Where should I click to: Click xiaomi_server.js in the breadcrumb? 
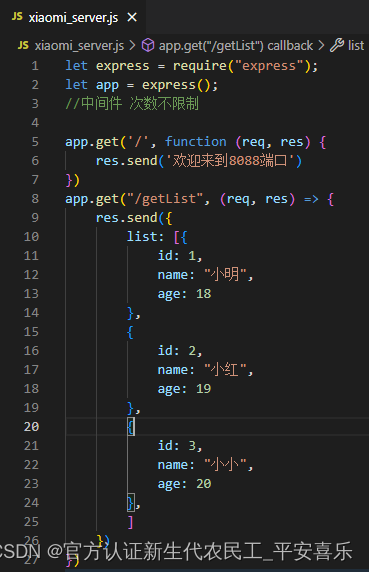pyautogui.click(x=79, y=46)
